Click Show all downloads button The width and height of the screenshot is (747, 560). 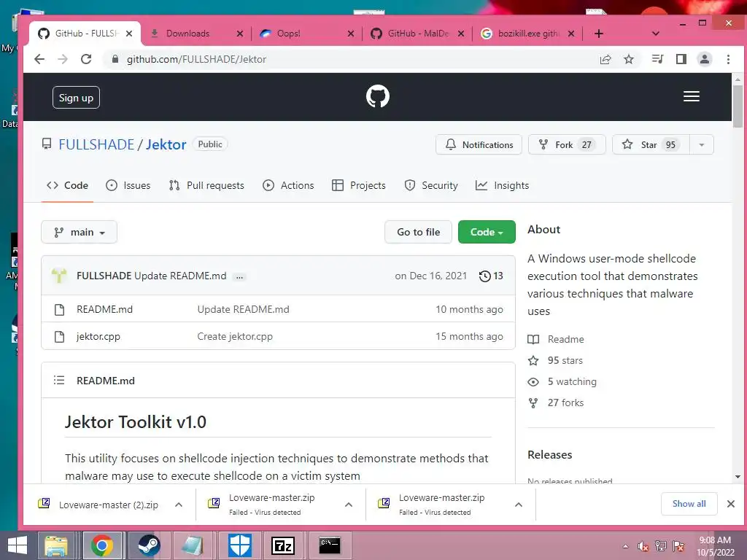coord(689,504)
